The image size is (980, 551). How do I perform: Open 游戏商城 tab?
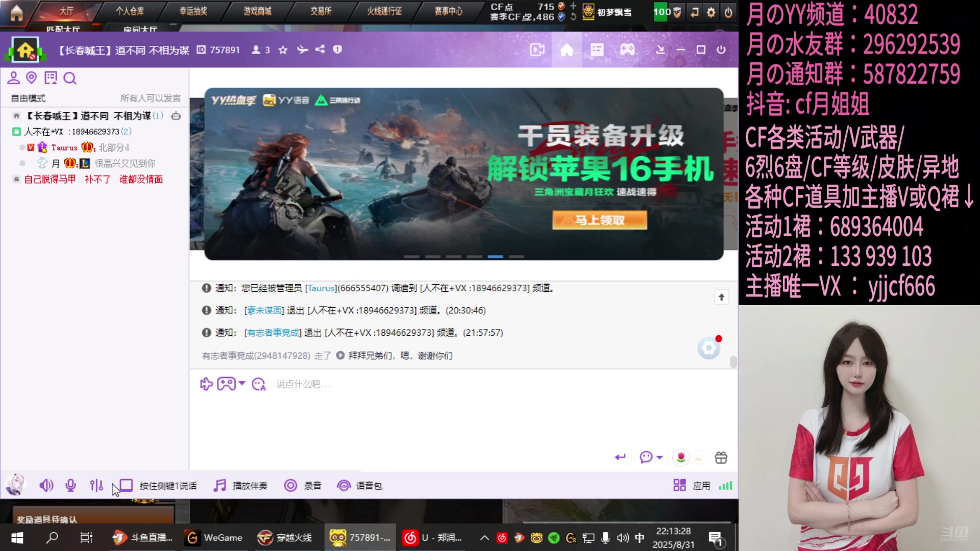(x=257, y=11)
